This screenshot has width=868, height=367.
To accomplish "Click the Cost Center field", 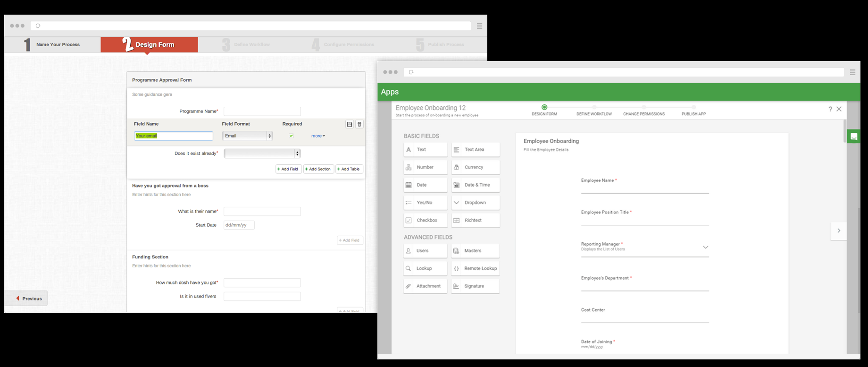I will point(645,316).
